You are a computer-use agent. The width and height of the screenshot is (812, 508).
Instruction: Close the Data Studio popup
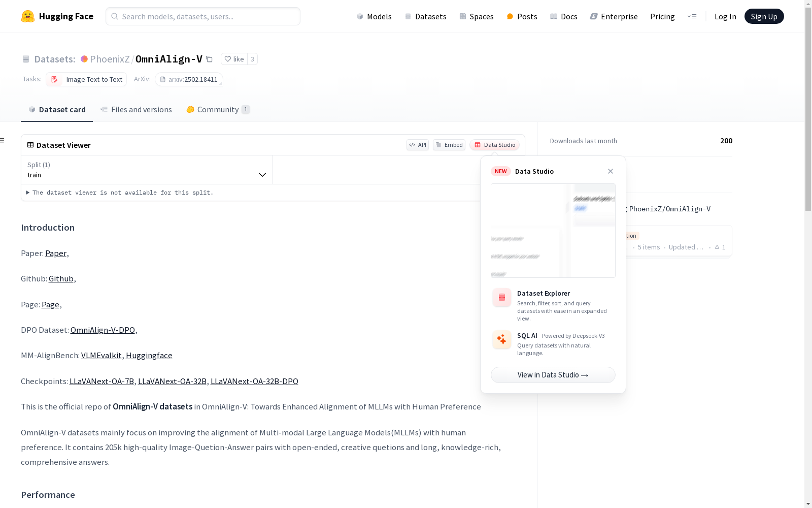click(611, 171)
